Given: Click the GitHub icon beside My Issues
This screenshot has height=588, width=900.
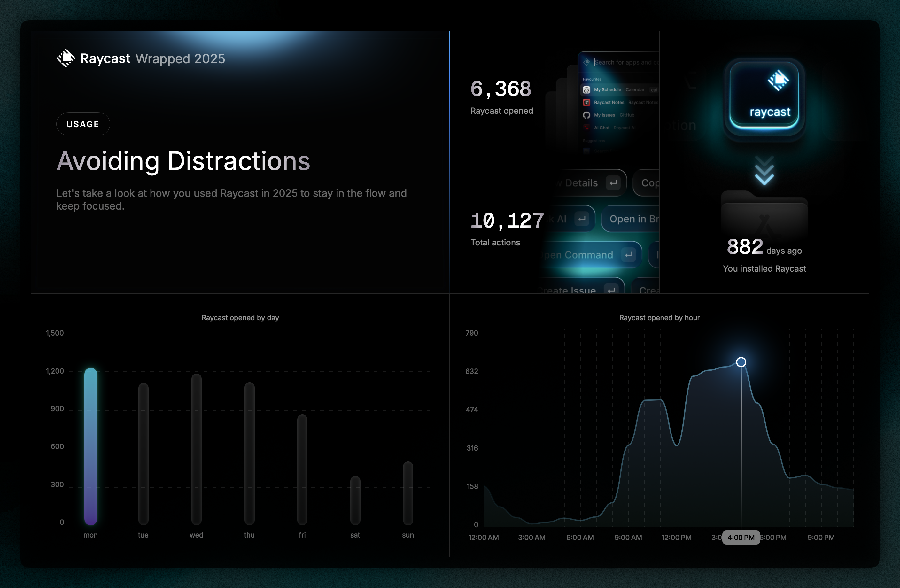Looking at the screenshot, I should point(586,115).
